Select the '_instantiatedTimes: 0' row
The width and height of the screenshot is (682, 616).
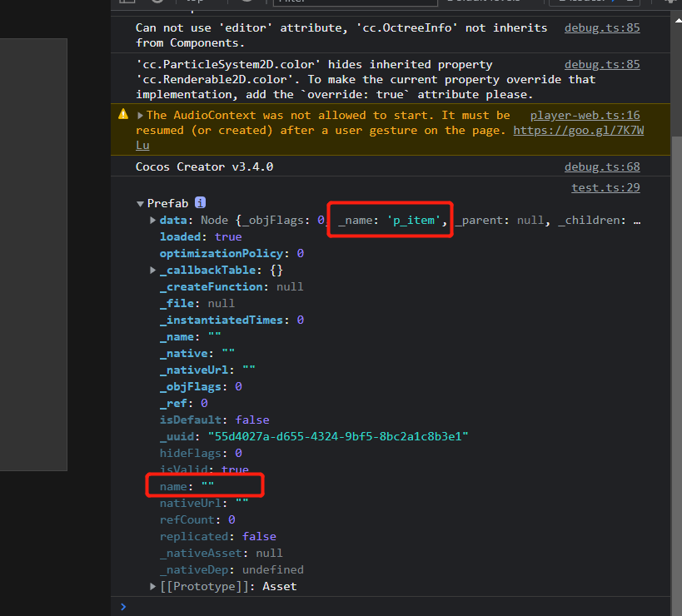coord(231,320)
